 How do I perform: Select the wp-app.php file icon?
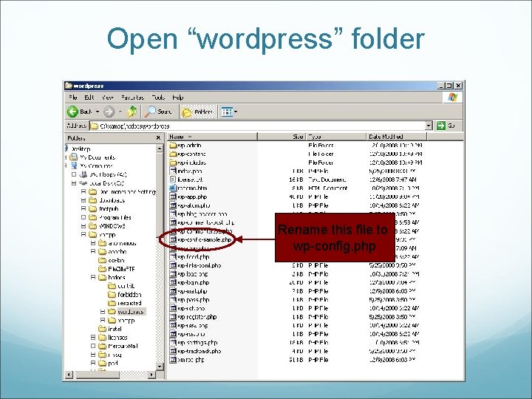point(173,197)
